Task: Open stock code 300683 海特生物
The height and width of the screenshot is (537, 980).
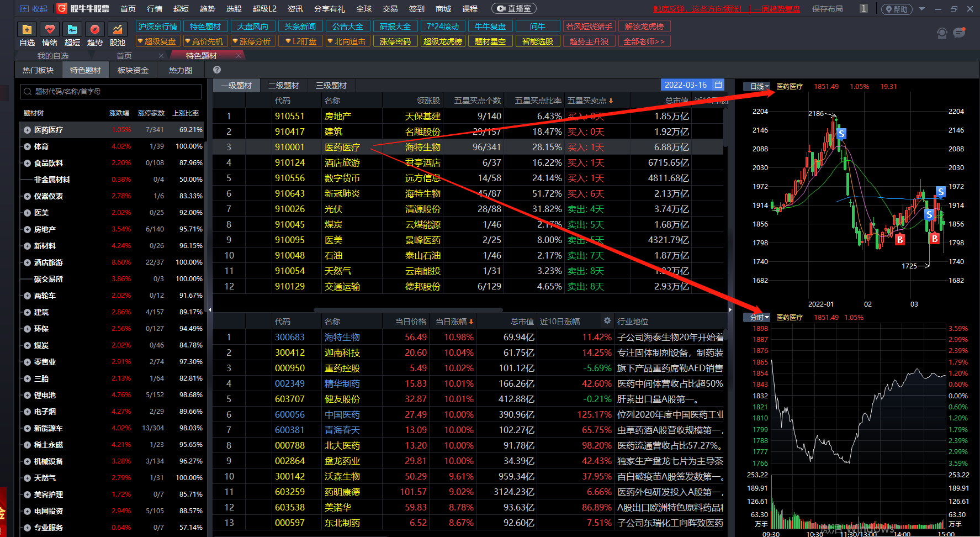Action: (290, 337)
